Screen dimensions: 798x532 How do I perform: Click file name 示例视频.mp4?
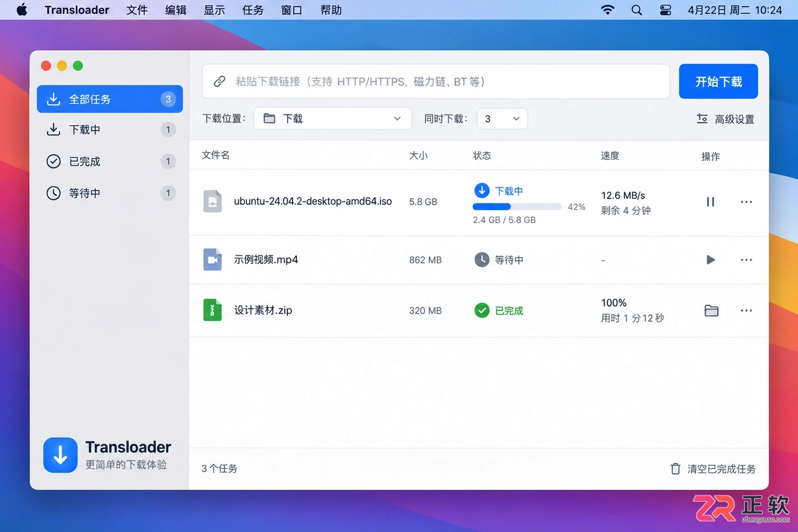pyautogui.click(x=266, y=259)
